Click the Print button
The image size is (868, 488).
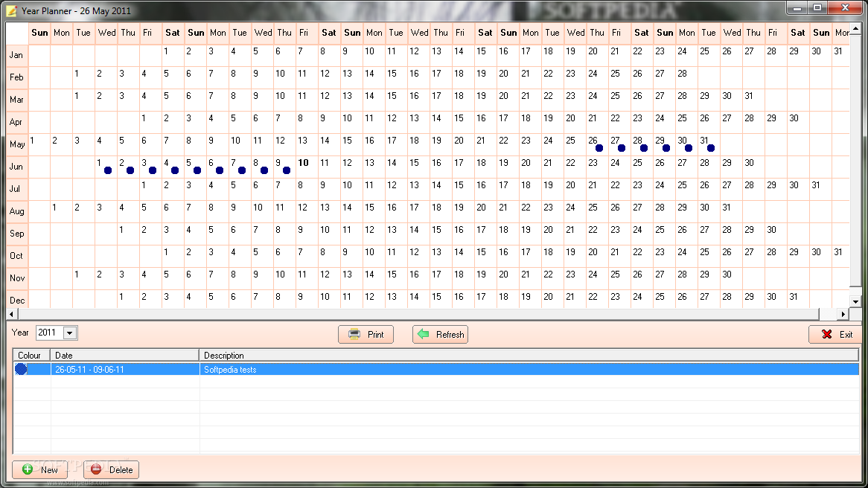(366, 334)
